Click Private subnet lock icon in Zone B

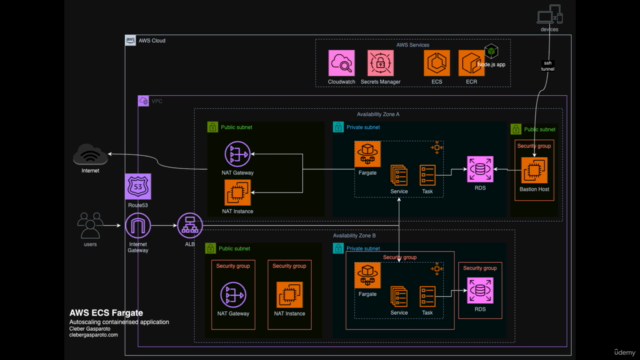[338, 248]
